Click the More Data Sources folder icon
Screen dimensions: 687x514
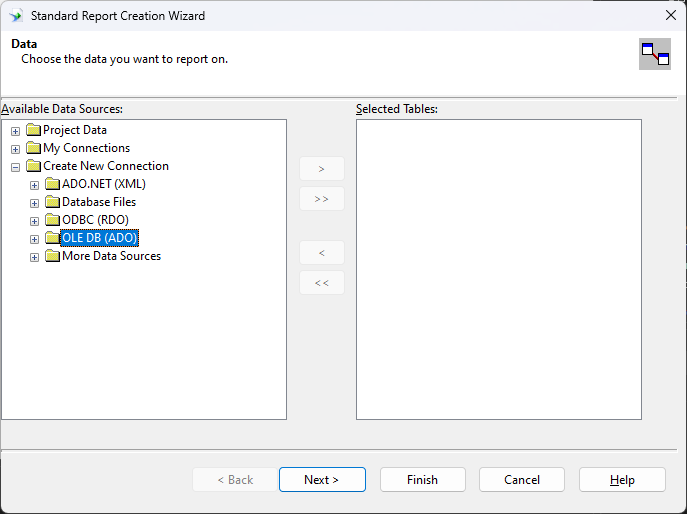point(52,256)
